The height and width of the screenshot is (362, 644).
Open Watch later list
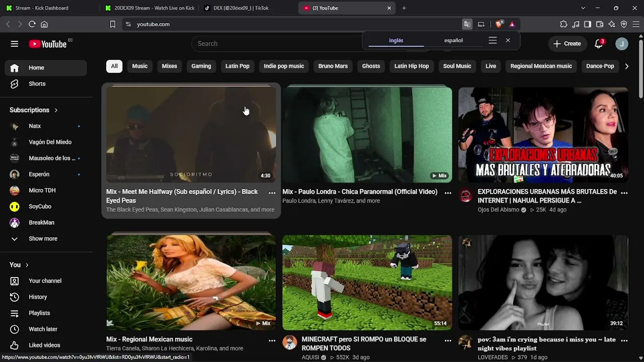click(x=46, y=329)
